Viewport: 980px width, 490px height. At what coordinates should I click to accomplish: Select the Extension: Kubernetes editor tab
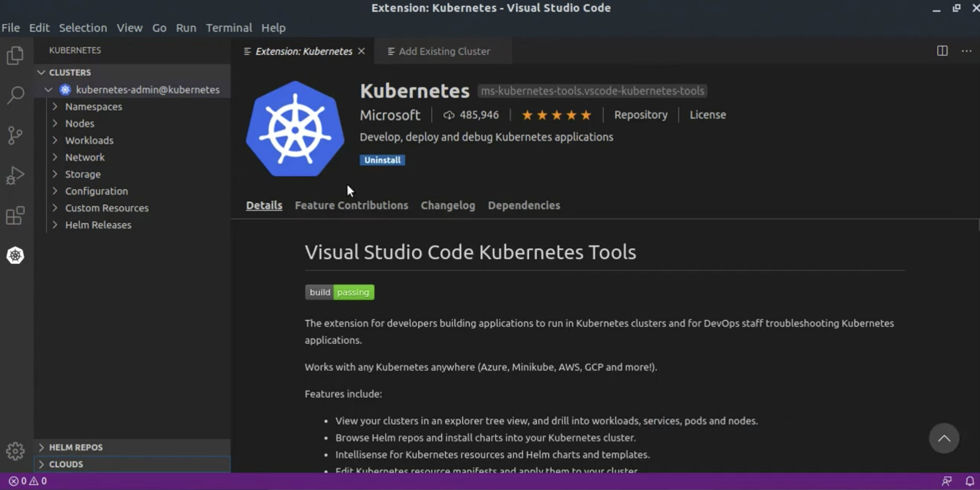tap(303, 51)
